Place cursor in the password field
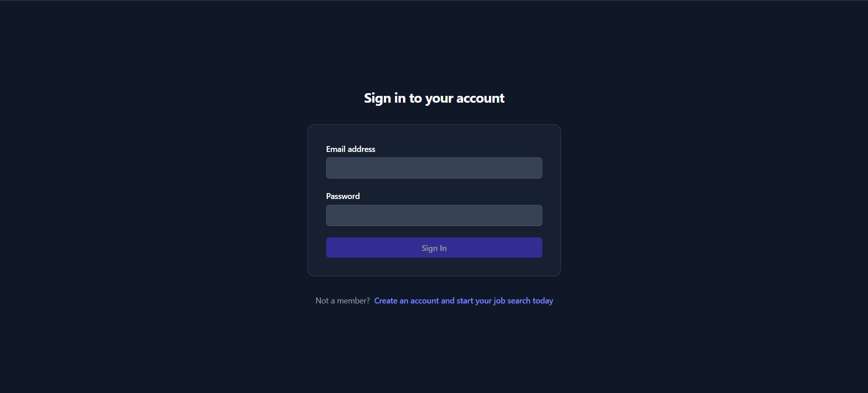The height and width of the screenshot is (393, 868). click(434, 215)
